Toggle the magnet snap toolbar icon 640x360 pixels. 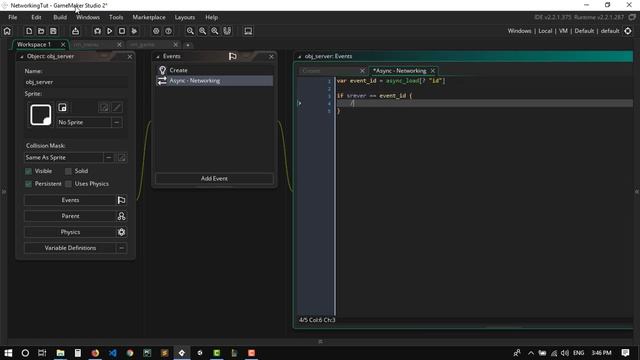pyautogui.click(x=227, y=31)
